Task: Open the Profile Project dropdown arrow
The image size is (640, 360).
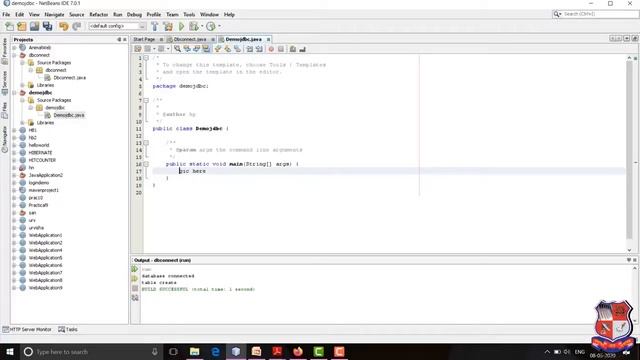Action: coord(220,27)
